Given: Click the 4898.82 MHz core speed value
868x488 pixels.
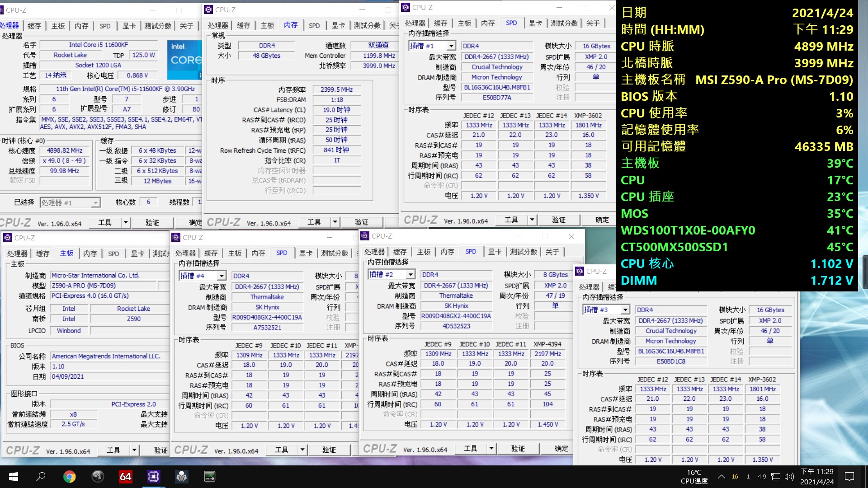Looking at the screenshot, I should (65, 150).
